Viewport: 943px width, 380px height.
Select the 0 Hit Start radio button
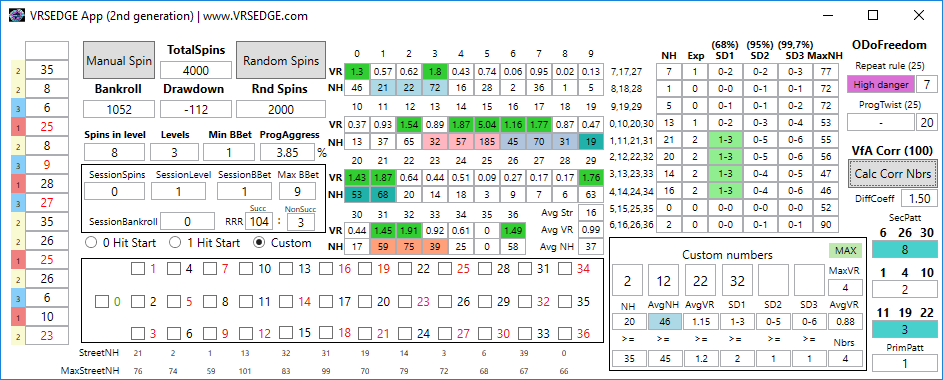91,243
